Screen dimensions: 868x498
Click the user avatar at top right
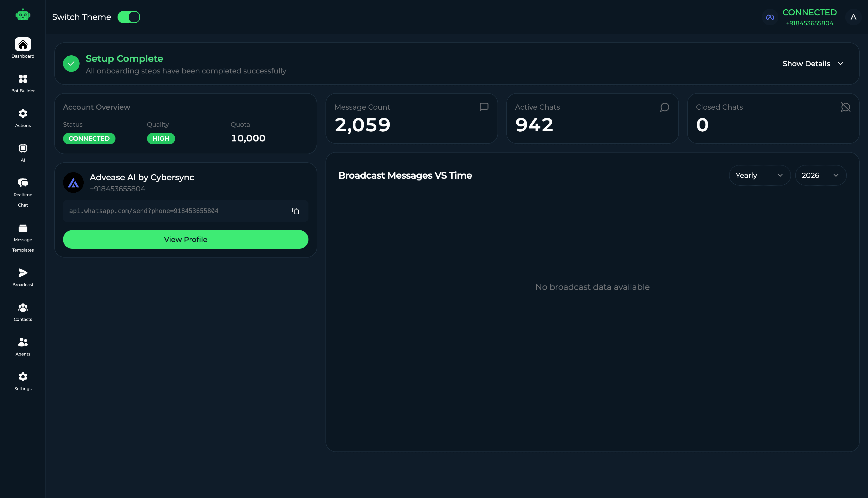(853, 17)
